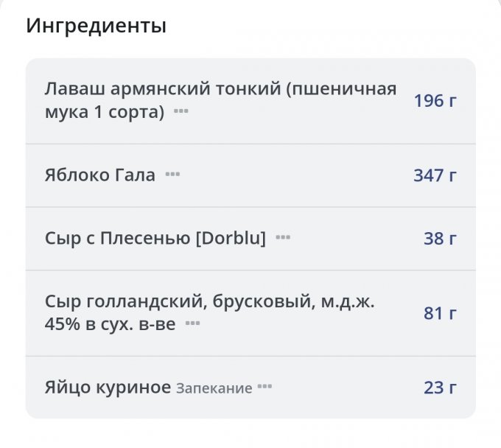Click the Яблоко Гала ingredient name
Viewport: 501px width, 448px height.
[x=99, y=175]
